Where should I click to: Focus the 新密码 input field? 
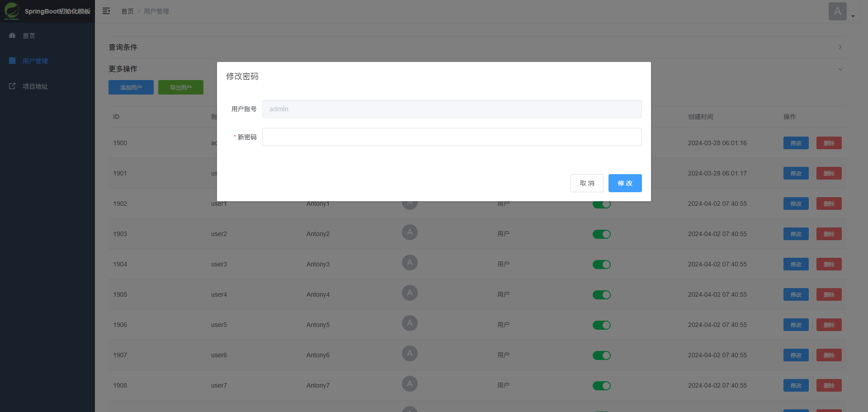(x=452, y=137)
